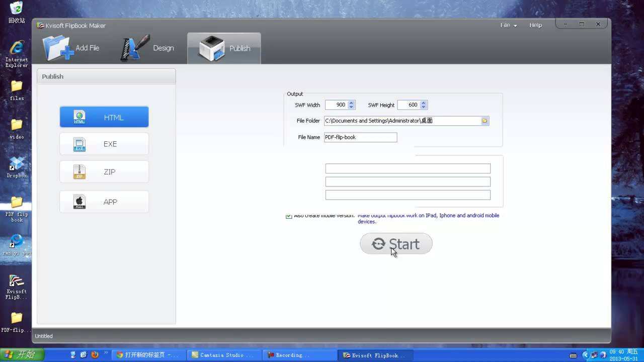Click the mobile devices description link
644x362 pixels.
(x=428, y=219)
